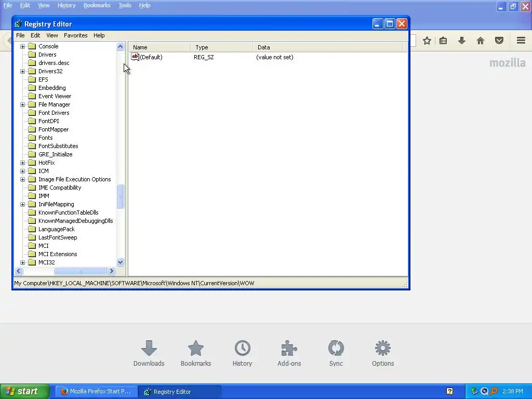Viewport: 532px width, 399px height.
Task: Select the MCI Extensions folder icon
Action: 32,254
